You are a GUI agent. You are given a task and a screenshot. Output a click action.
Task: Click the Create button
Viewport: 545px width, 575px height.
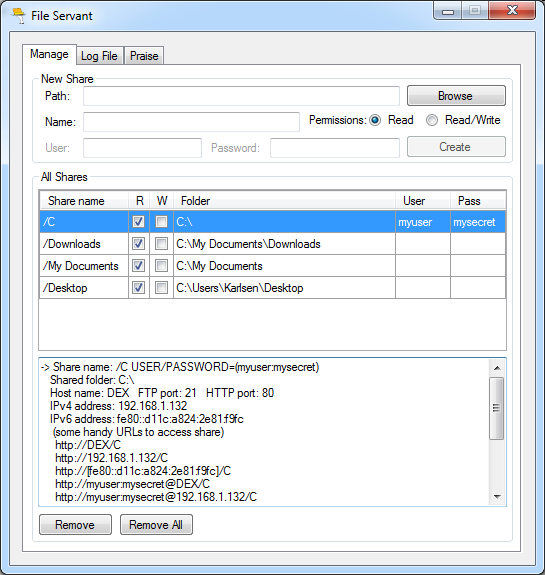(x=456, y=147)
